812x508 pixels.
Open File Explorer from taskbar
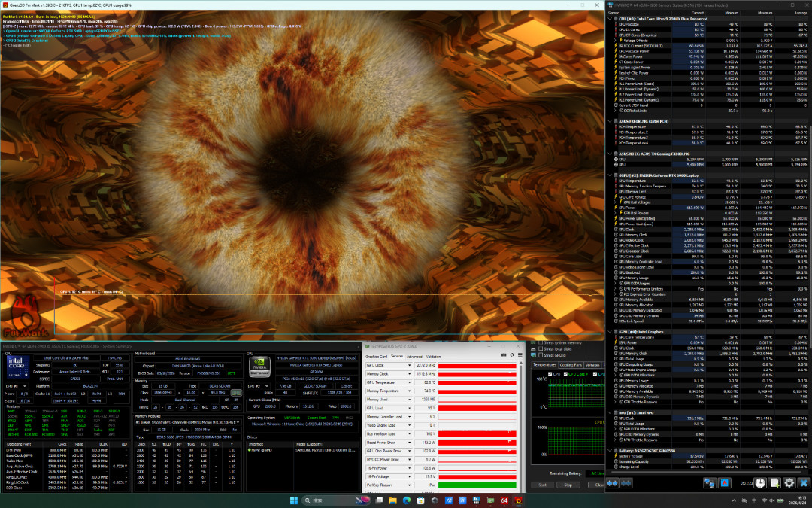393,500
